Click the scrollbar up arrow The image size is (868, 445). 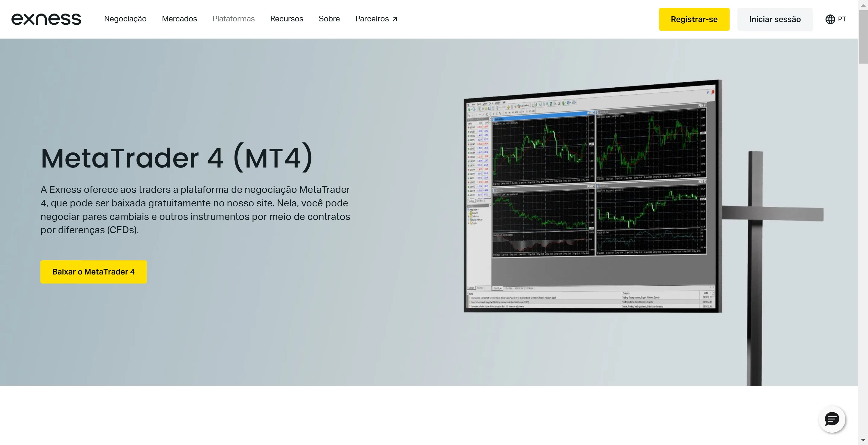coord(863,5)
